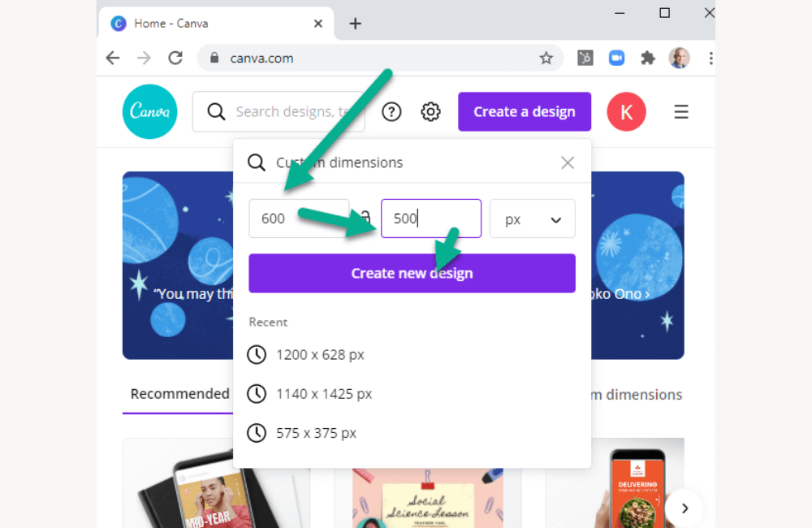Open the help question mark icon

(391, 112)
